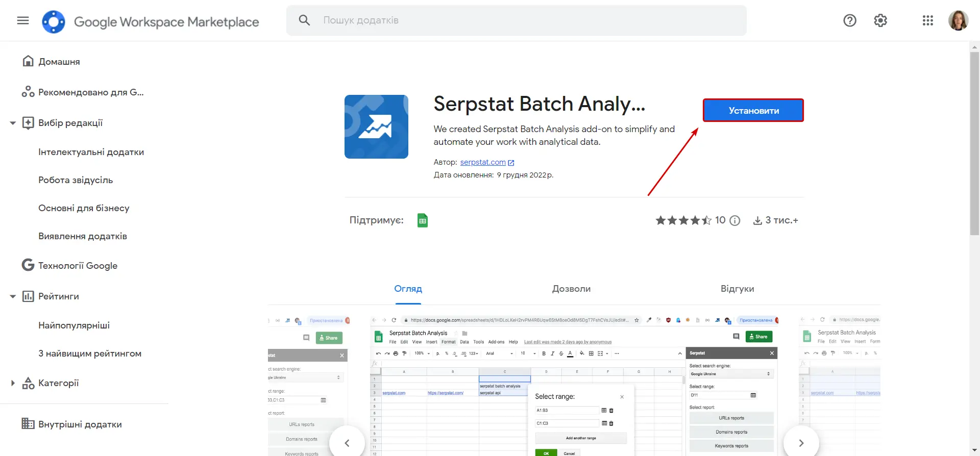This screenshot has width=980, height=456.
Task: Open the main hamburger menu
Action: pos(23,20)
